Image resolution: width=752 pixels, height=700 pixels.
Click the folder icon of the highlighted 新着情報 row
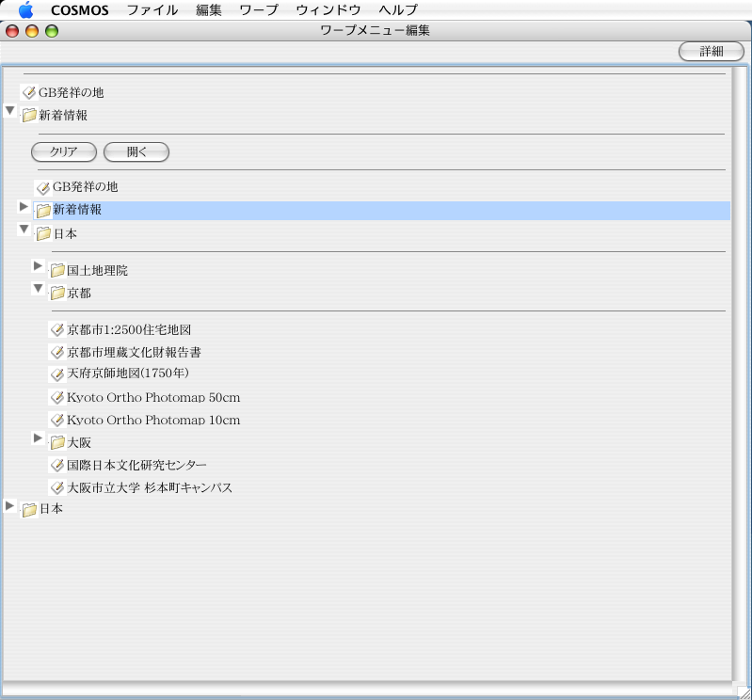[x=43, y=211]
